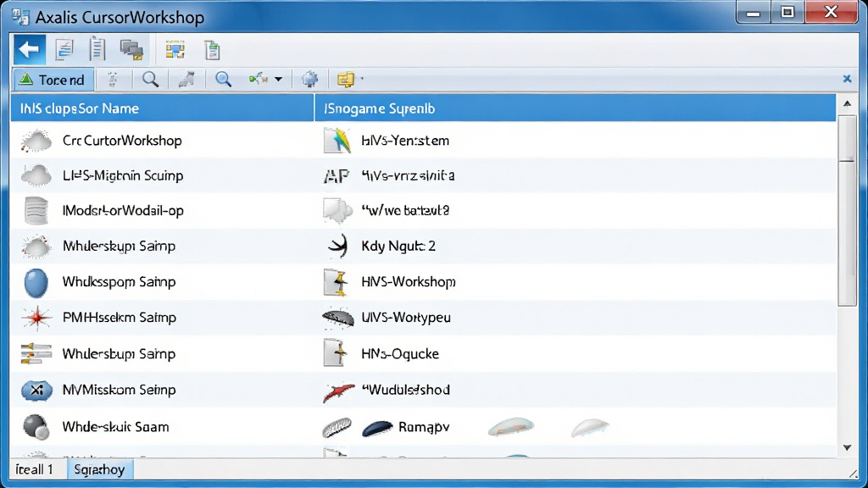Screen dimensions: 868x488
Task: Select the "UIVS-Wortypeu" entry
Action: point(406,318)
